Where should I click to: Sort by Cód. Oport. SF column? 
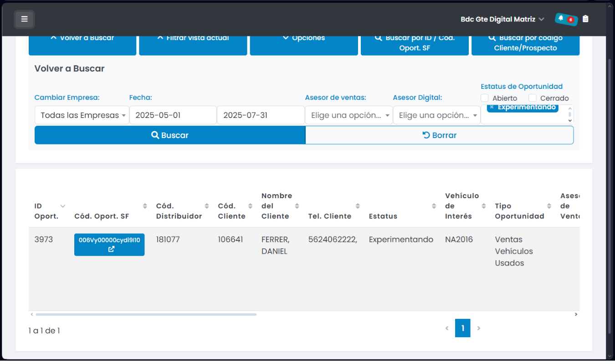145,206
